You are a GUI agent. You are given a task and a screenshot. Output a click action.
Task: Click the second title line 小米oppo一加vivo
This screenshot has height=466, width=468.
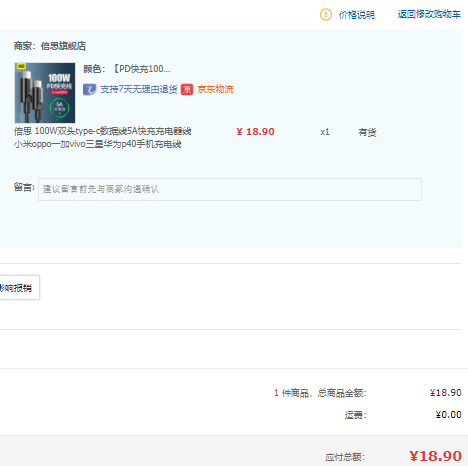click(x=98, y=144)
